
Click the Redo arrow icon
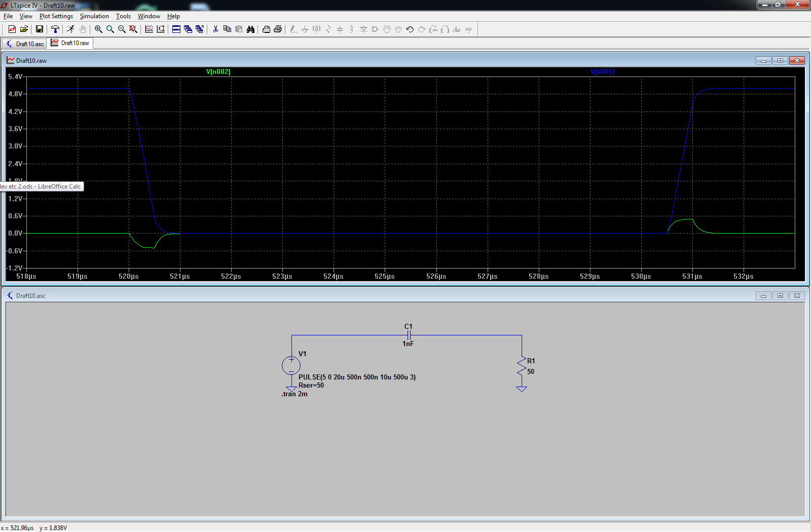[422, 29]
